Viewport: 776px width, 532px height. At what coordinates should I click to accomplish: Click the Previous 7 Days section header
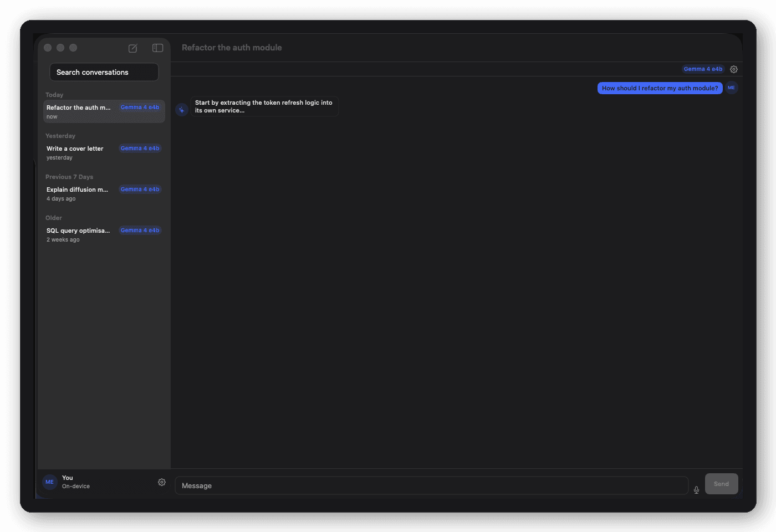69,177
